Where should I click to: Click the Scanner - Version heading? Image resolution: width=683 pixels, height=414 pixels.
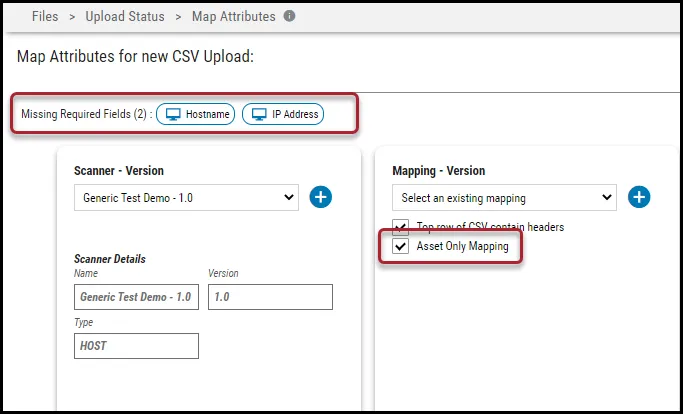pyautogui.click(x=119, y=170)
